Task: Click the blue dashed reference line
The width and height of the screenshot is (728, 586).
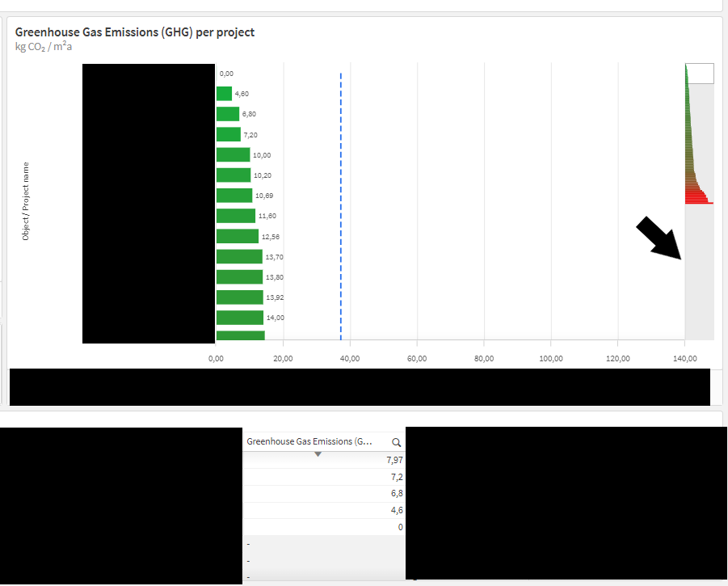Action: (341, 206)
